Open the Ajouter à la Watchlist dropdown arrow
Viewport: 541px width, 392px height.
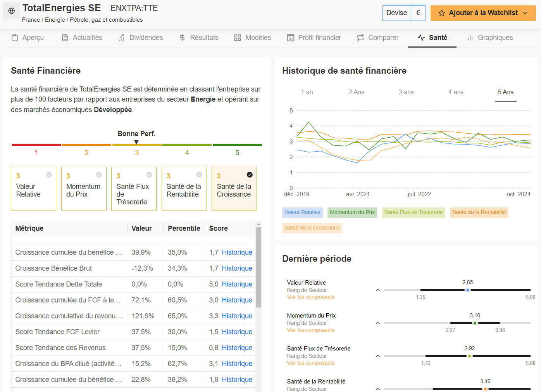[525, 13]
